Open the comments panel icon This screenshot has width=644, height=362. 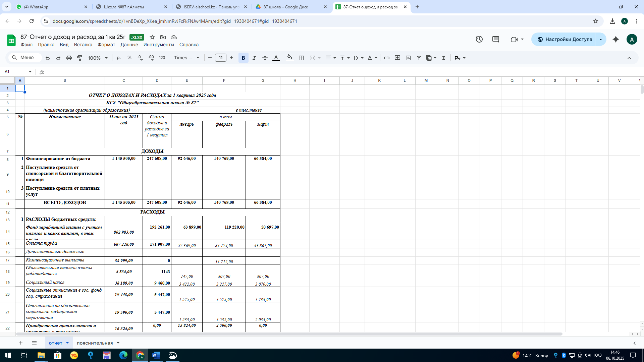tap(496, 39)
